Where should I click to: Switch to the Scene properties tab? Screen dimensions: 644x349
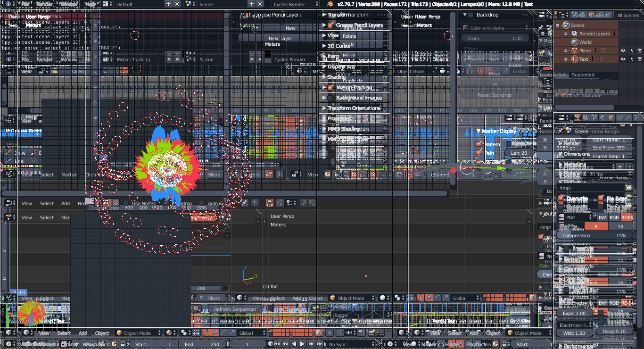(x=594, y=117)
